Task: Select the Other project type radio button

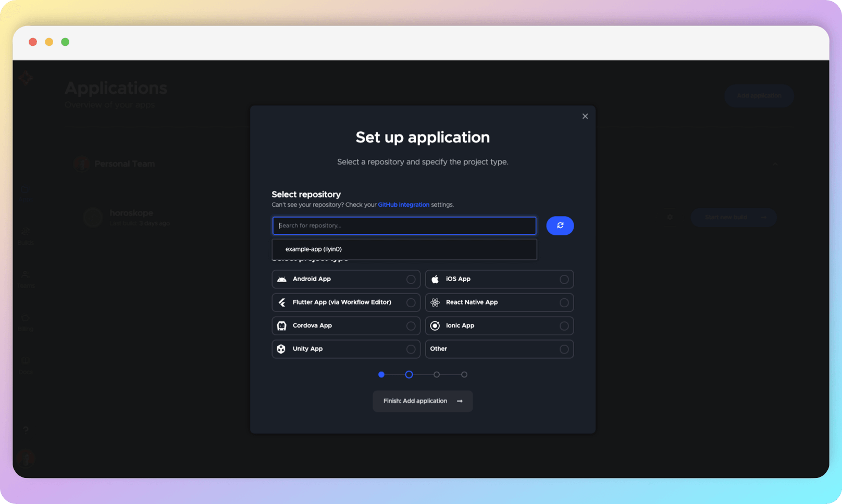Action: (x=564, y=349)
